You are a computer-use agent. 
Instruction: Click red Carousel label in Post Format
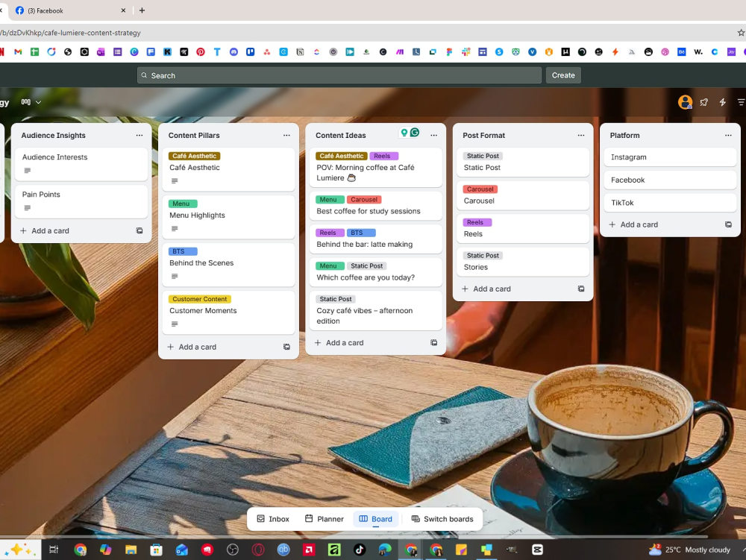click(480, 189)
